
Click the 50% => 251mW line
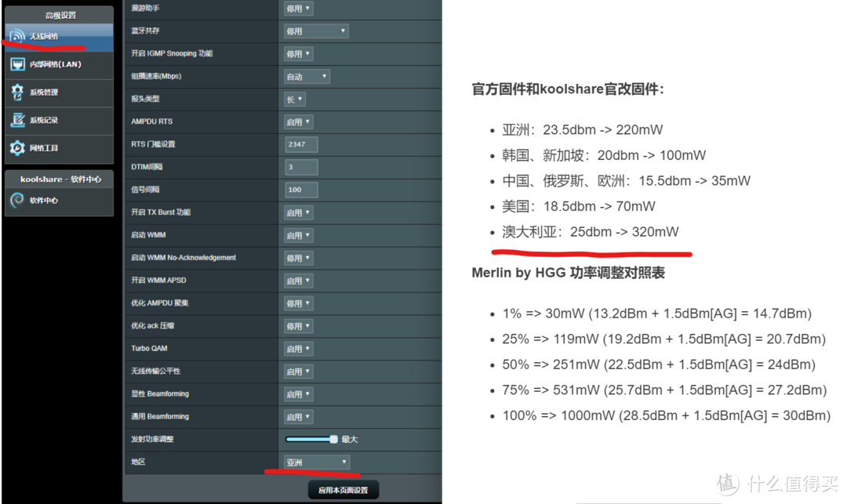[x=659, y=364]
